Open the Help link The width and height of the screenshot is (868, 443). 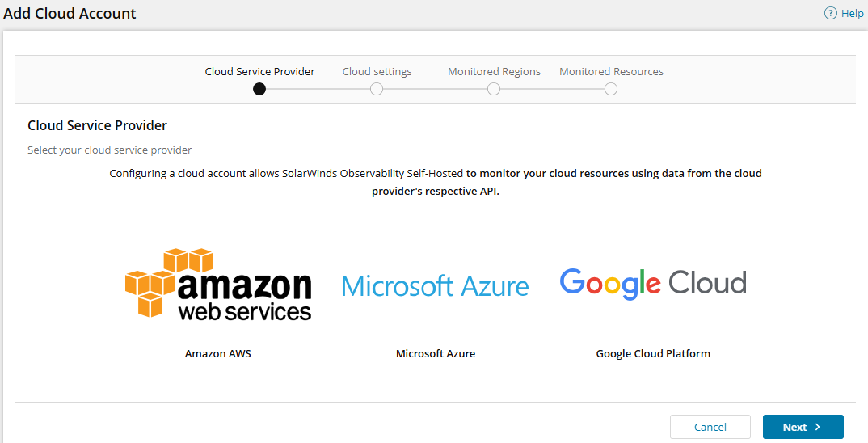(853, 14)
